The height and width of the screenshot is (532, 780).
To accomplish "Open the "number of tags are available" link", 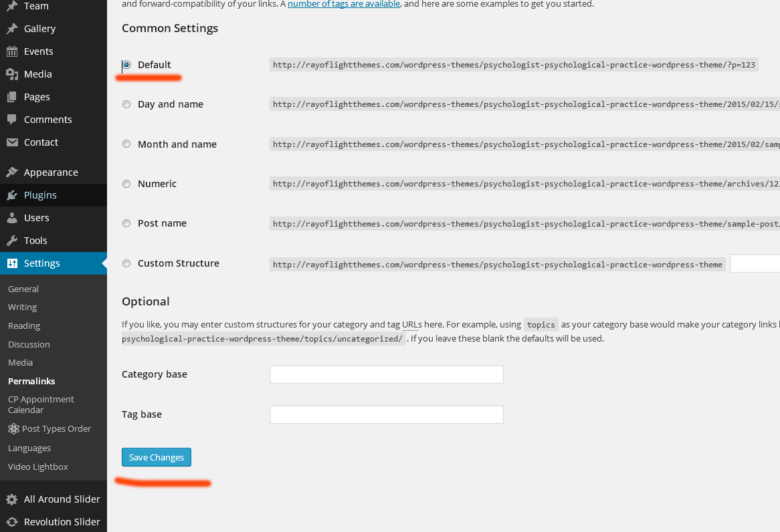I will click(x=344, y=4).
